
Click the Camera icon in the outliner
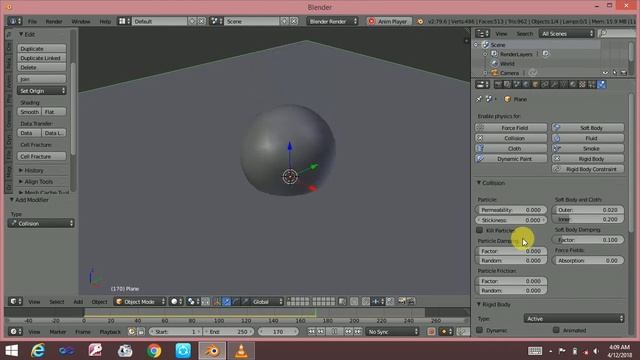[x=495, y=73]
